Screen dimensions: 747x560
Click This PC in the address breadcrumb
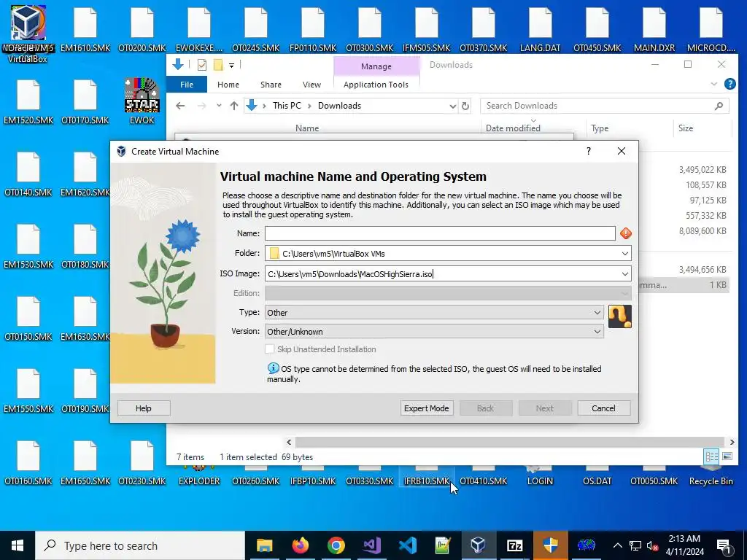pyautogui.click(x=287, y=106)
